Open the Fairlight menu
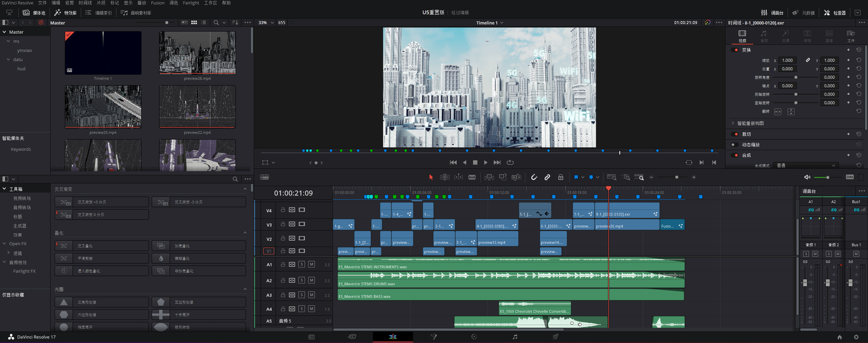The image size is (868, 343). click(x=191, y=3)
